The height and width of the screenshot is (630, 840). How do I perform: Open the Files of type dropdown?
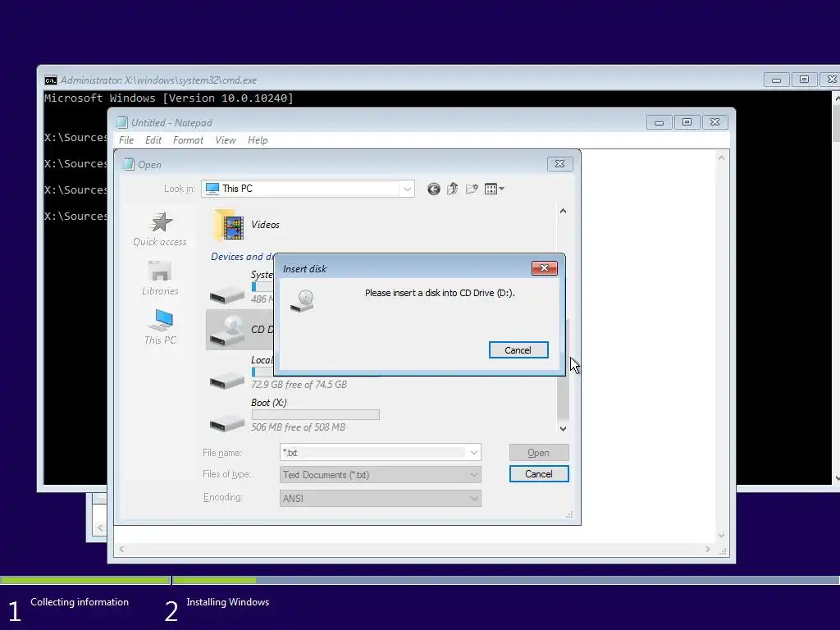(381, 475)
